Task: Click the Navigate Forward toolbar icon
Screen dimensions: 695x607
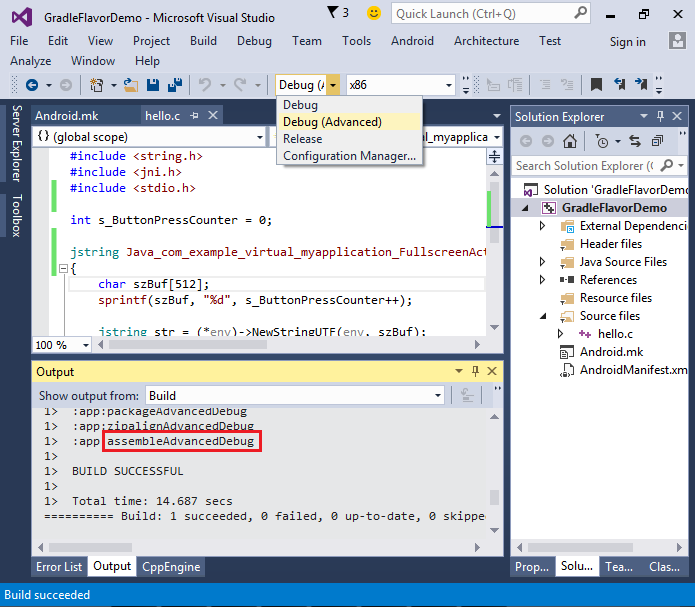Action: pyautogui.click(x=66, y=85)
